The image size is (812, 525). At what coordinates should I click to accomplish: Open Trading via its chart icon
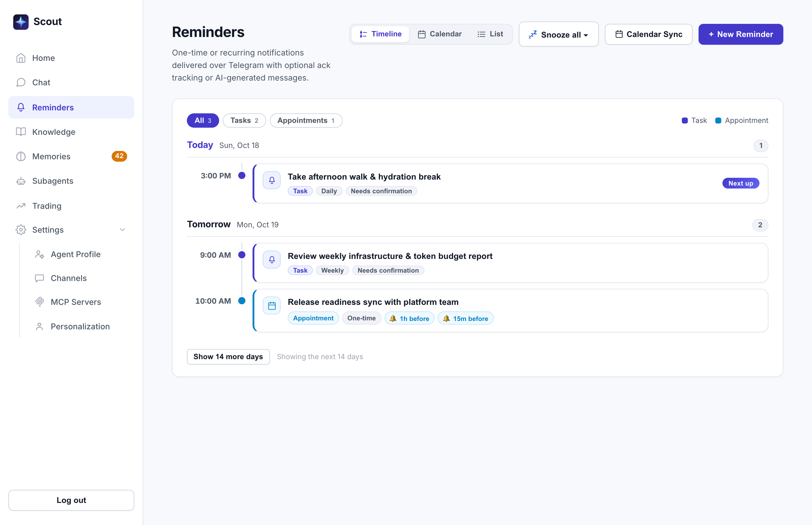[x=21, y=206]
